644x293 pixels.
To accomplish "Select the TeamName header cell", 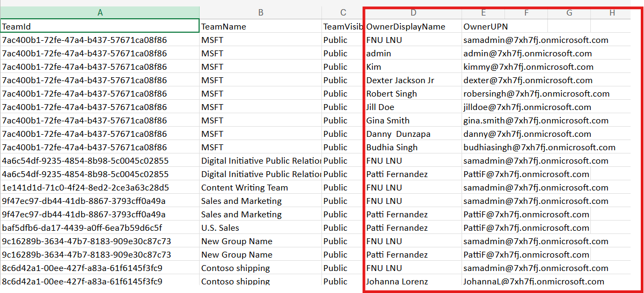I will [260, 26].
